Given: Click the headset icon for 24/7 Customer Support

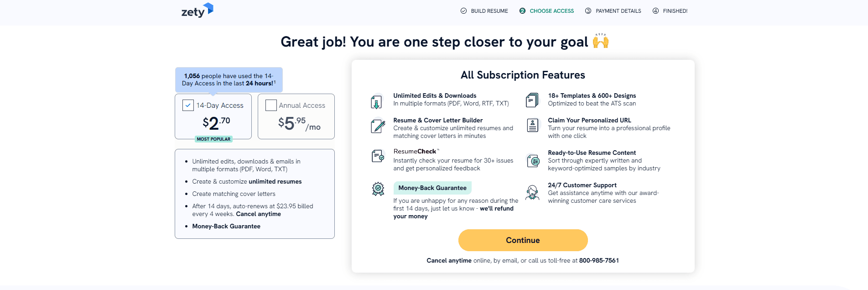Looking at the screenshot, I should pyautogui.click(x=532, y=192).
